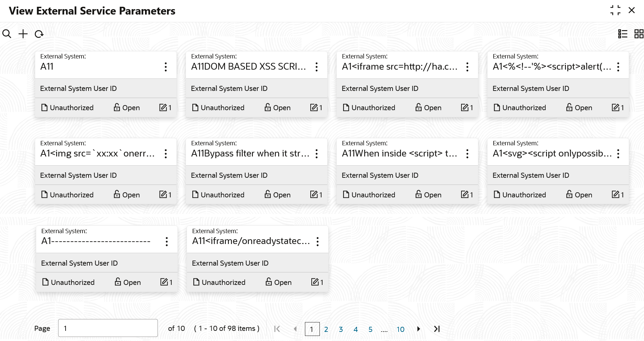Open the A1<img src card title
Viewport: 644px width, 341px height.
(97, 153)
